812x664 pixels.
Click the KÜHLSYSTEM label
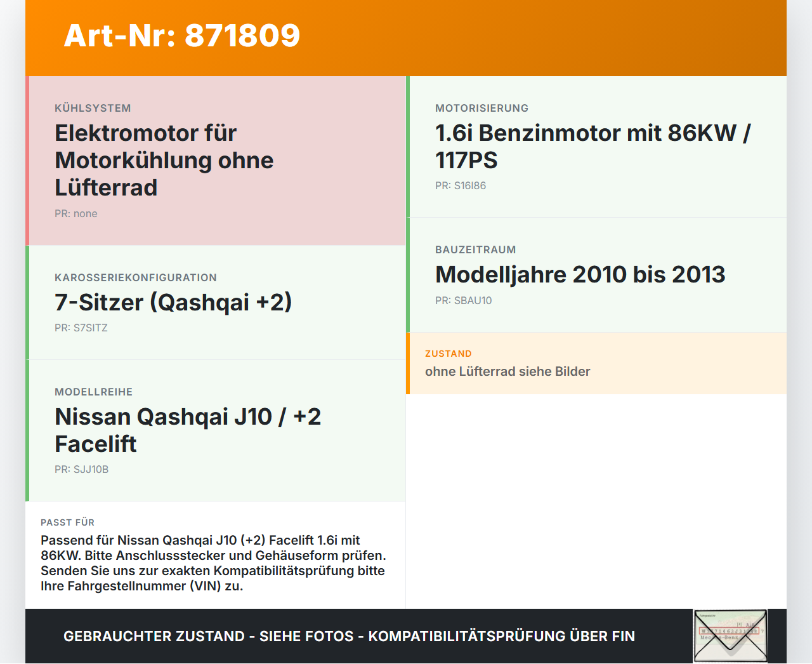click(93, 109)
